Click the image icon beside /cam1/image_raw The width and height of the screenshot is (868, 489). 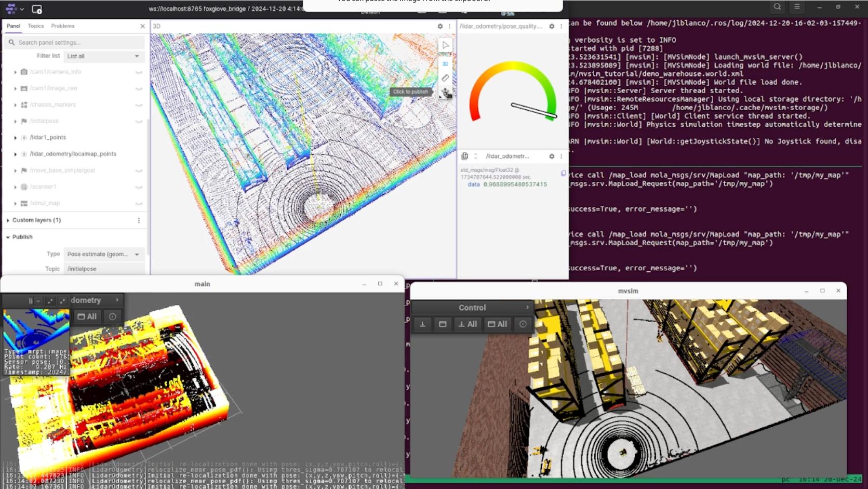[24, 88]
